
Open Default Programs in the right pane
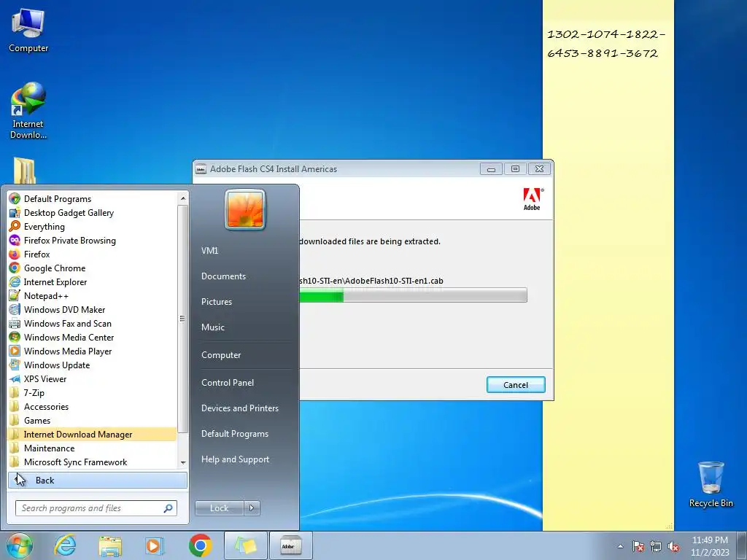click(x=234, y=434)
